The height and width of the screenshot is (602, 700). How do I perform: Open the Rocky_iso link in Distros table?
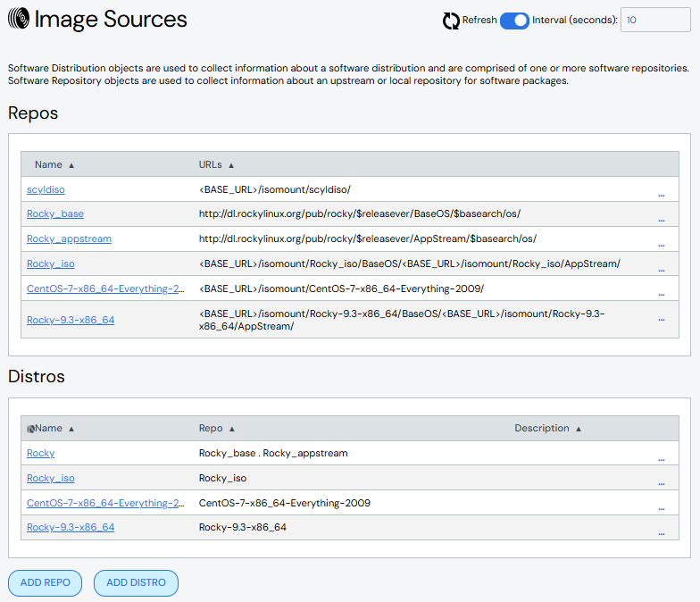(50, 479)
